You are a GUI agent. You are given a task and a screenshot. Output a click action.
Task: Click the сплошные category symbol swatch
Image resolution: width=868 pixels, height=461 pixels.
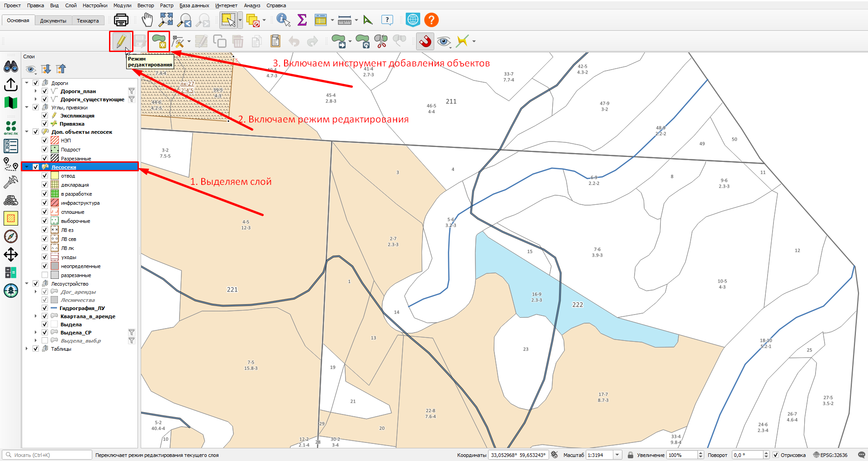tap(55, 212)
